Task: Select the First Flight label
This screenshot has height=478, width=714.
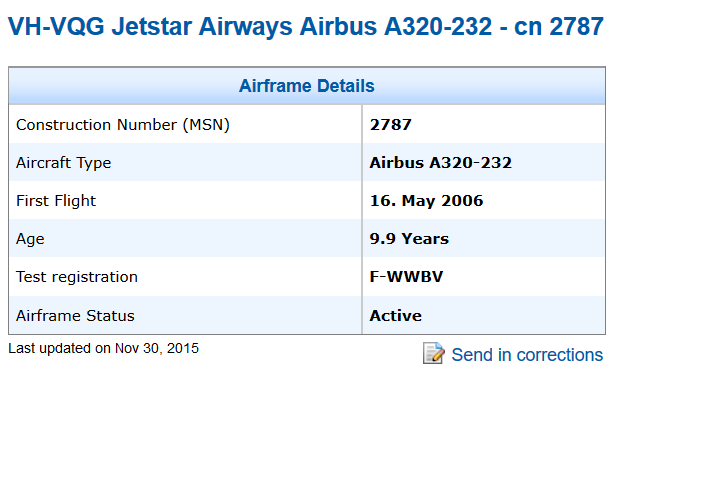Action: tap(56, 201)
